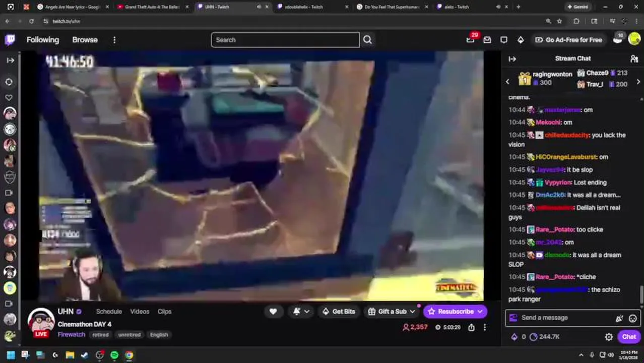The image size is (644, 363).
Task: Toggle the follow heart button
Action: (273, 312)
